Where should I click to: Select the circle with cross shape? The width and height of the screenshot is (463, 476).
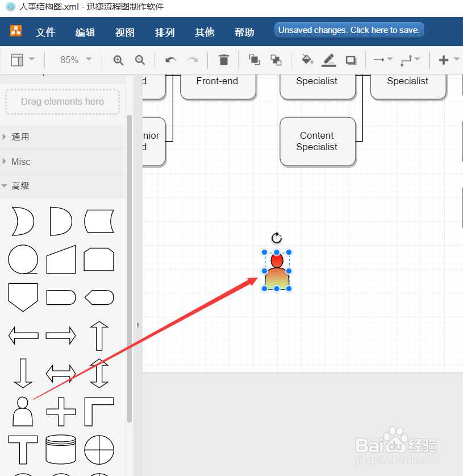pyautogui.click(x=99, y=450)
